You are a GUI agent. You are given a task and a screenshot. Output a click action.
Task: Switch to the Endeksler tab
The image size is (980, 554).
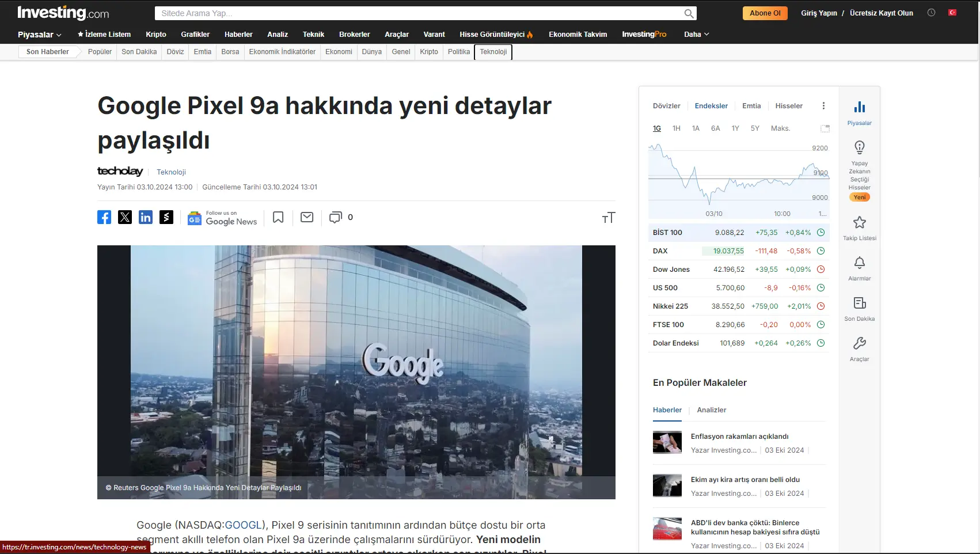(x=711, y=106)
